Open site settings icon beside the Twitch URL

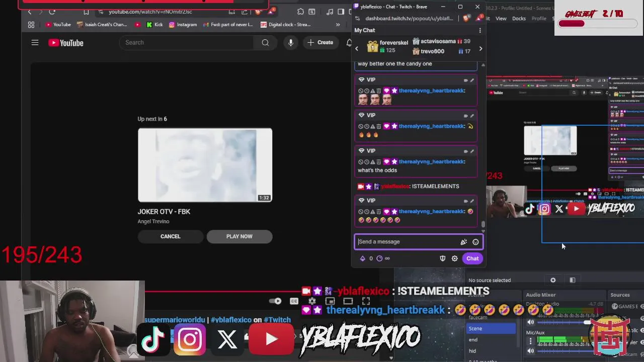pos(357,19)
